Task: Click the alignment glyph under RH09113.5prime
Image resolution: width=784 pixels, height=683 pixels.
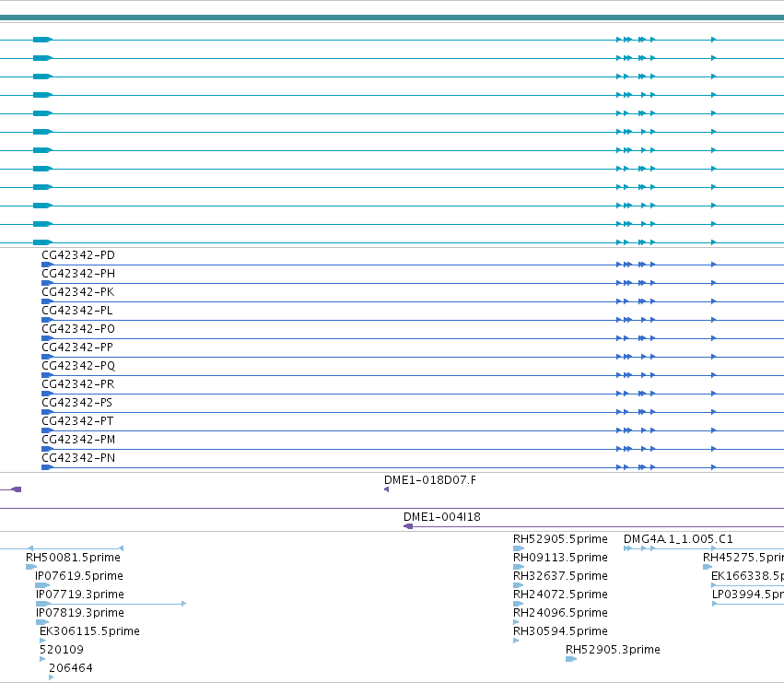Action: 519,567
